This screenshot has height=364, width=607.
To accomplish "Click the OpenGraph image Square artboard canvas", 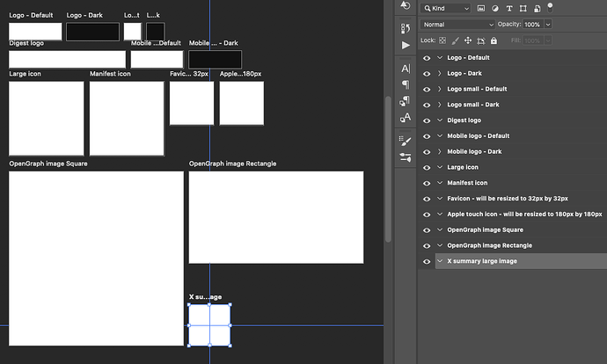I will [x=96, y=258].
